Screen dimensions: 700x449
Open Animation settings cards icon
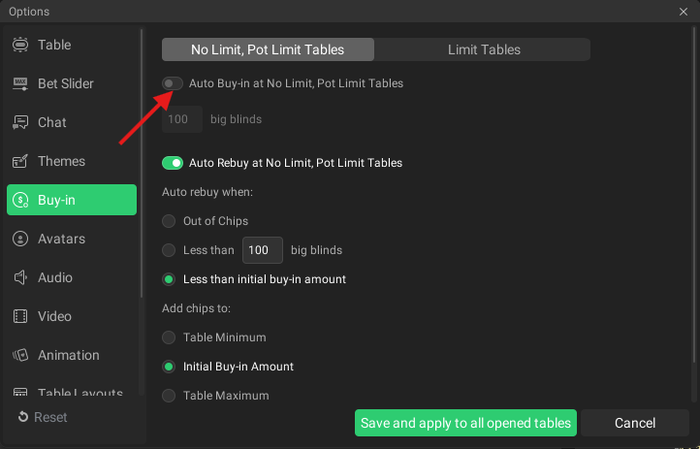tap(20, 355)
